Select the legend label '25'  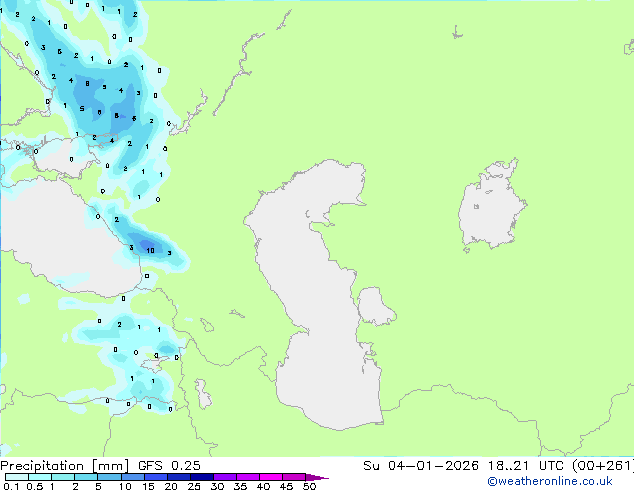[194, 486]
